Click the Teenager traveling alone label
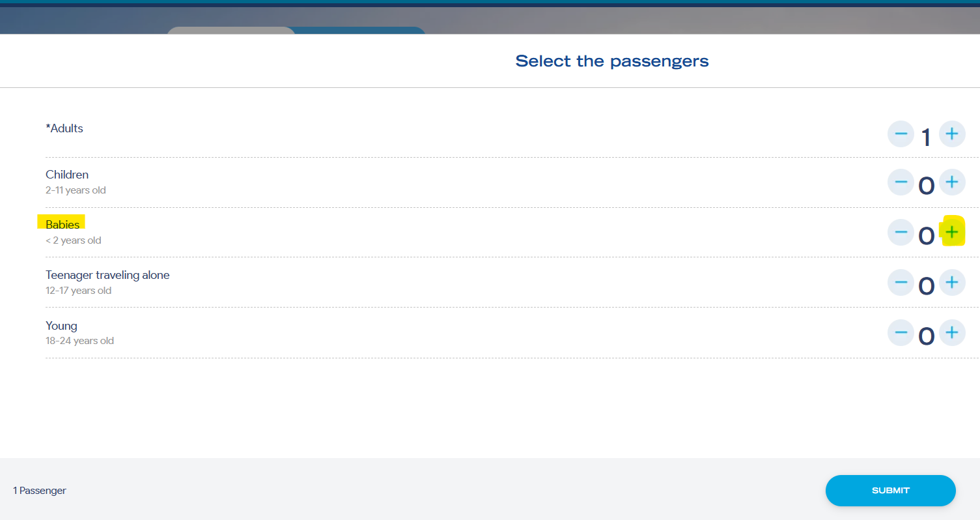980x520 pixels. pos(107,275)
